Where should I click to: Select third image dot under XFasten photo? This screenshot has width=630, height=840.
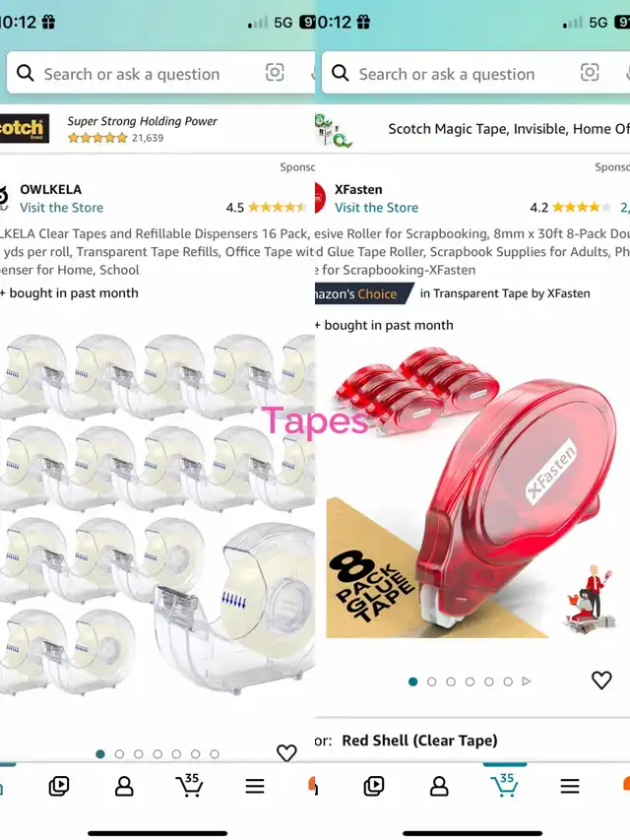[x=451, y=681]
